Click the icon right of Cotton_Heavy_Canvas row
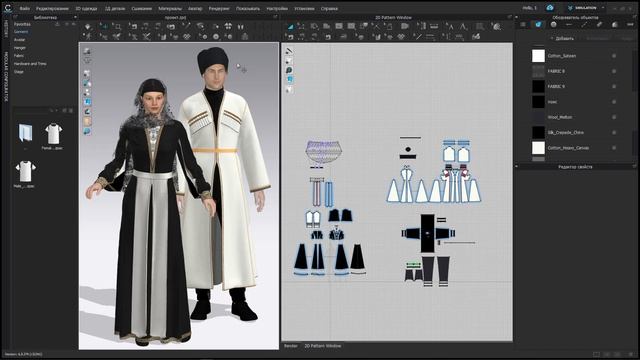 point(614,148)
